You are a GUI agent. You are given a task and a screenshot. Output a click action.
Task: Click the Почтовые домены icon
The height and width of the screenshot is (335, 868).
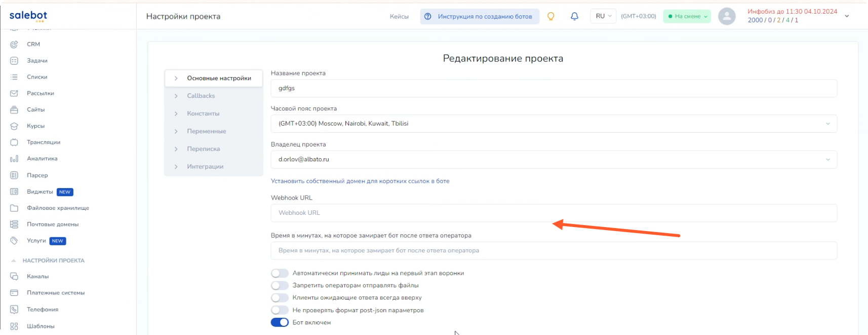(x=14, y=224)
